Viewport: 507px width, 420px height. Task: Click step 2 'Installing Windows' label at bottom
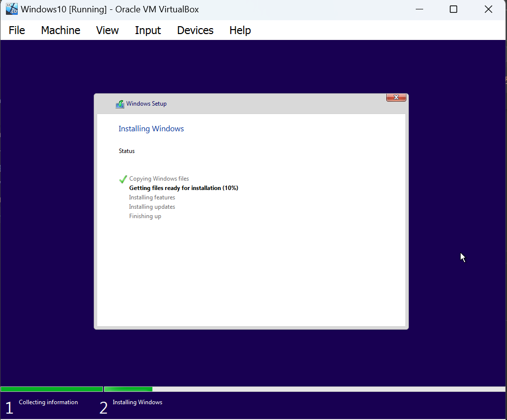138,402
